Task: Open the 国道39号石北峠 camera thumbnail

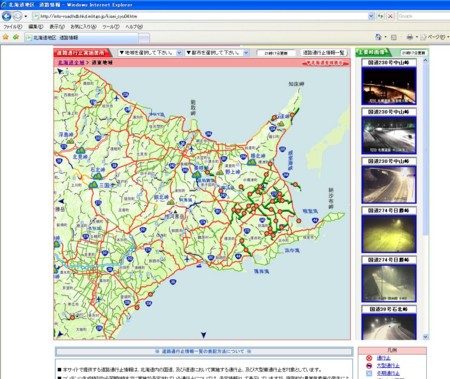Action: [x=389, y=327]
